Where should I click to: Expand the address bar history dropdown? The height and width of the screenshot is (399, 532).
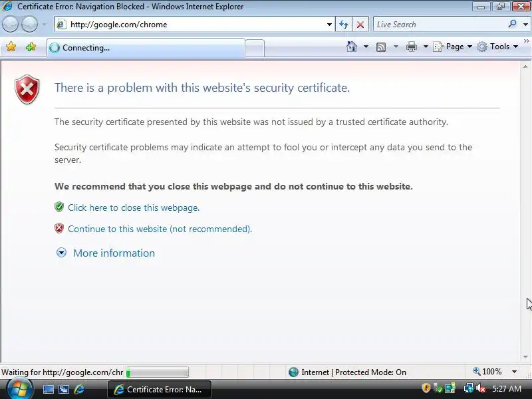click(329, 25)
